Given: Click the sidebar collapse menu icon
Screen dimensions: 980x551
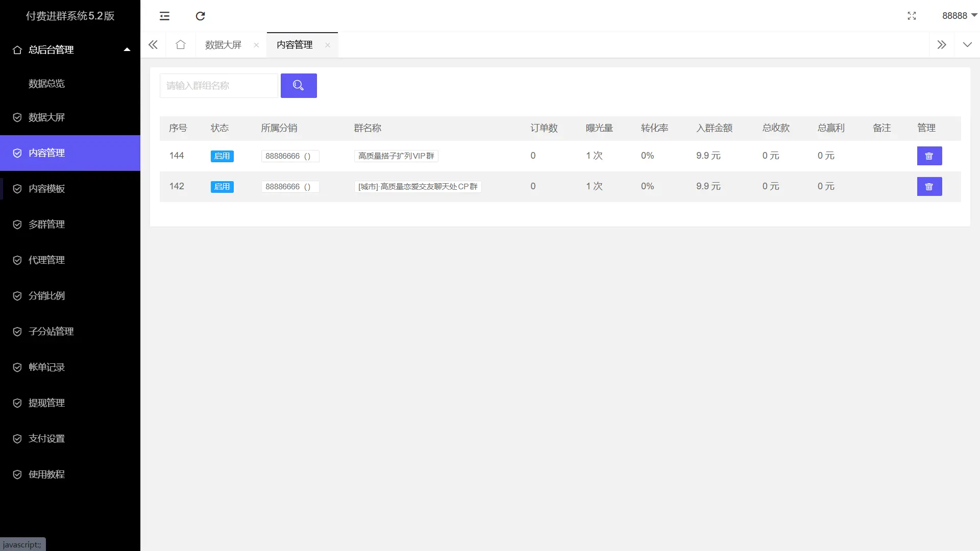Looking at the screenshot, I should pos(164,16).
